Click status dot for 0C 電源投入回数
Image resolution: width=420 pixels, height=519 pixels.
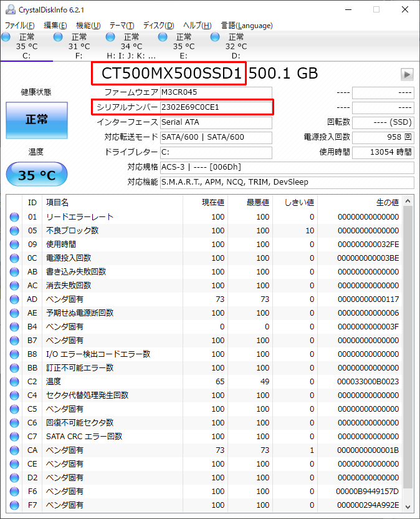[14, 258]
